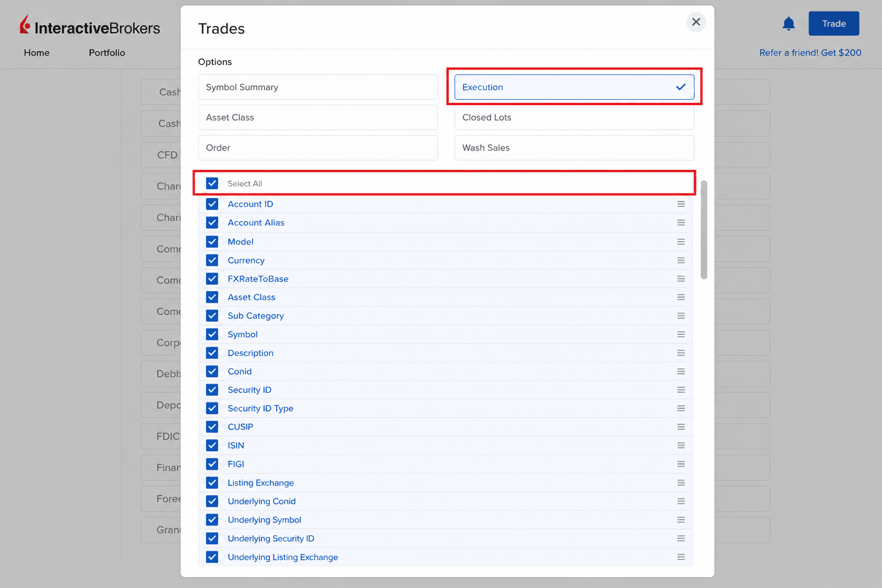882x588 pixels.
Task: Click the blue Trade button
Action: point(834,24)
